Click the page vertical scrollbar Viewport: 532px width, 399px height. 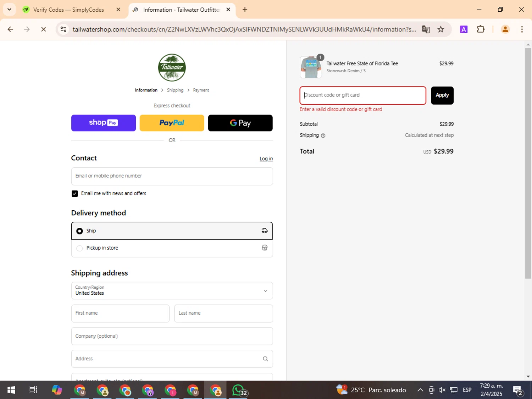click(528, 163)
